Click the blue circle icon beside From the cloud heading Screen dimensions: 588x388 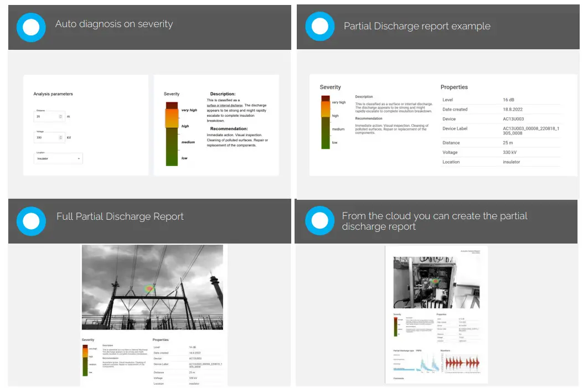[x=320, y=220]
